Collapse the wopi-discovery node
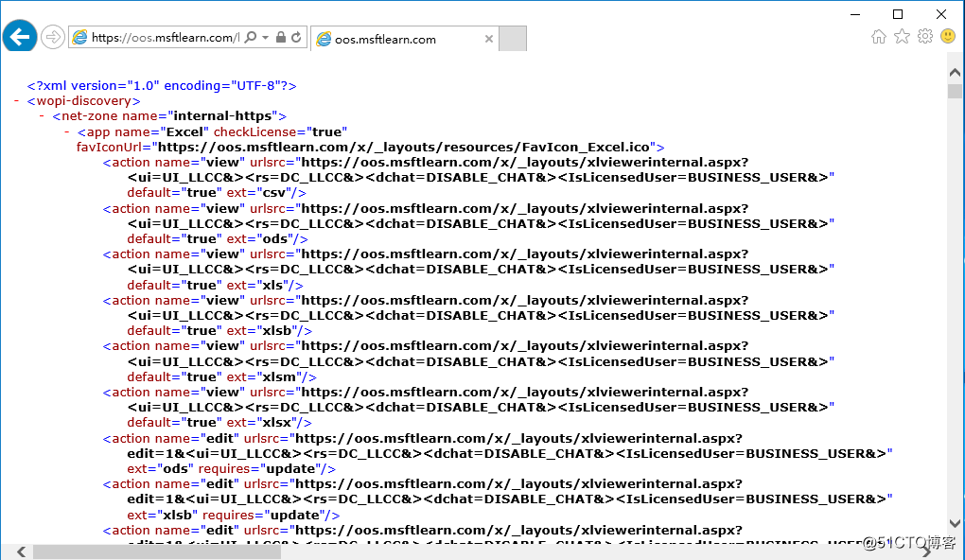Viewport: 965px width, 560px height. 17,100
